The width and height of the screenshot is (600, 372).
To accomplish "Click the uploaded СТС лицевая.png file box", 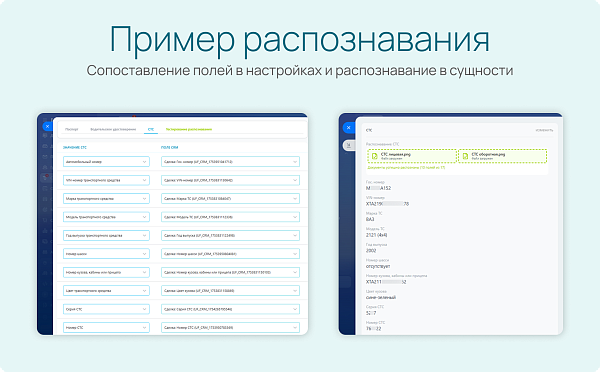I will [412, 156].
